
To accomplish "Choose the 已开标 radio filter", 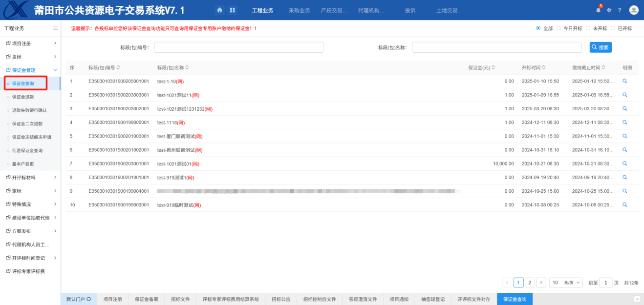I will click(613, 28).
